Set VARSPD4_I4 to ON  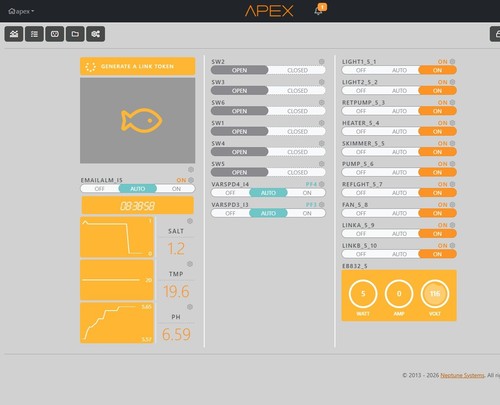tap(307, 193)
